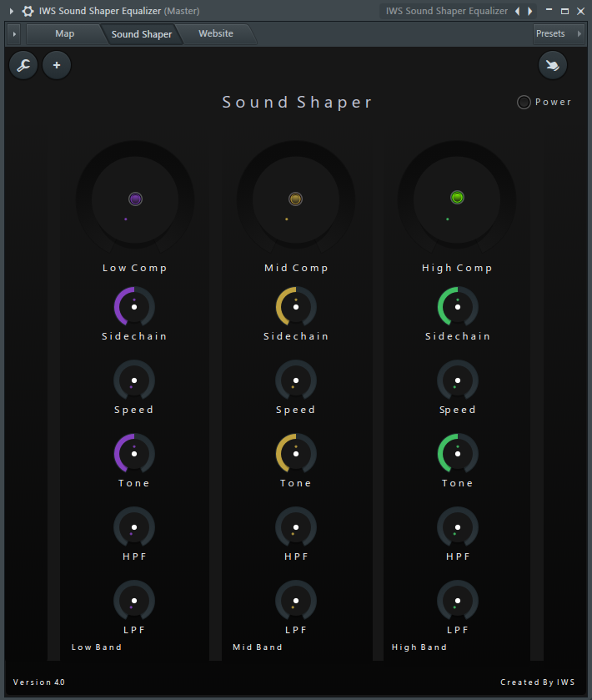Expand the tab bar left arrow
The width and height of the screenshot is (592, 700).
pyautogui.click(x=14, y=34)
